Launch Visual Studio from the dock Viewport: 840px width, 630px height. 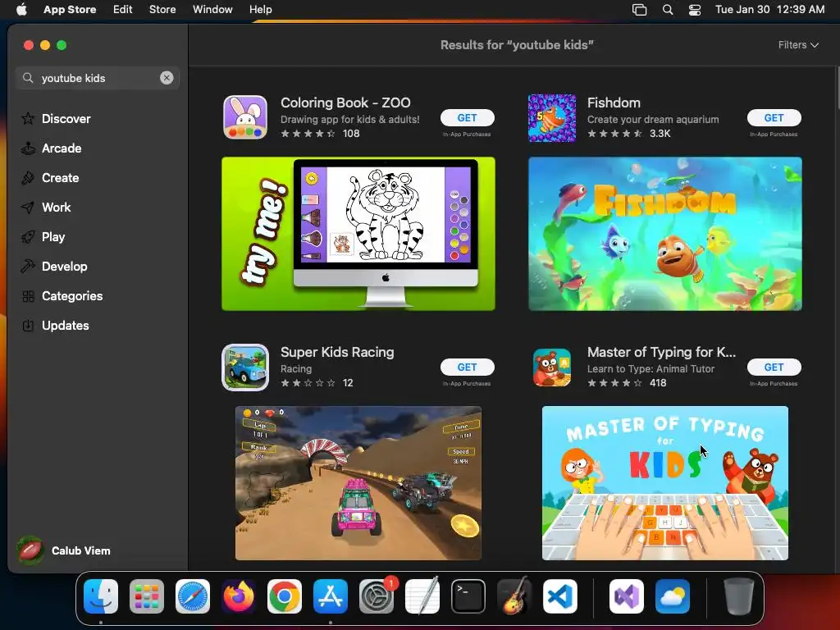pos(626,596)
